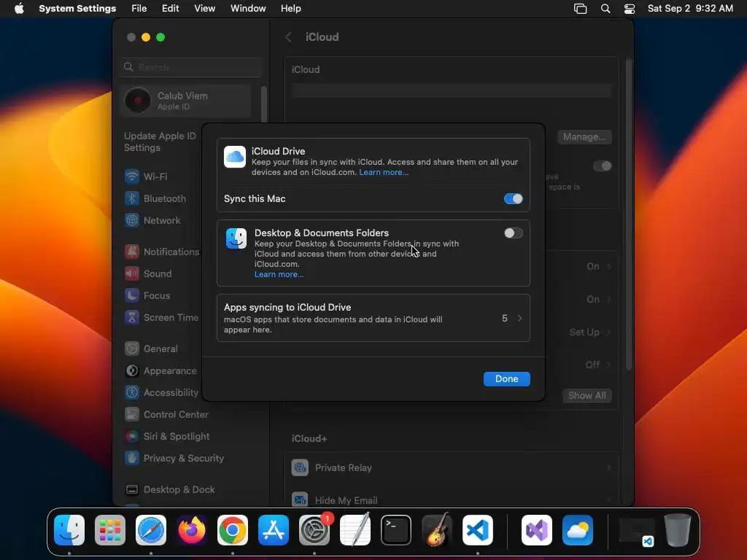The height and width of the screenshot is (560, 747).
Task: Open Learn more link under iCloud Drive
Action: (x=384, y=172)
